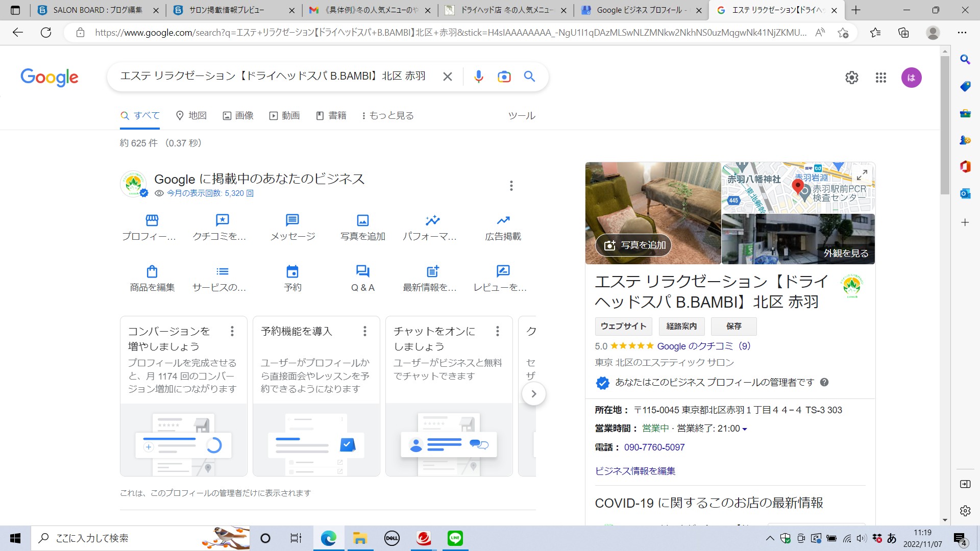
Task: Click 今月の表示回数 5,320 回 link
Action: [210, 193]
